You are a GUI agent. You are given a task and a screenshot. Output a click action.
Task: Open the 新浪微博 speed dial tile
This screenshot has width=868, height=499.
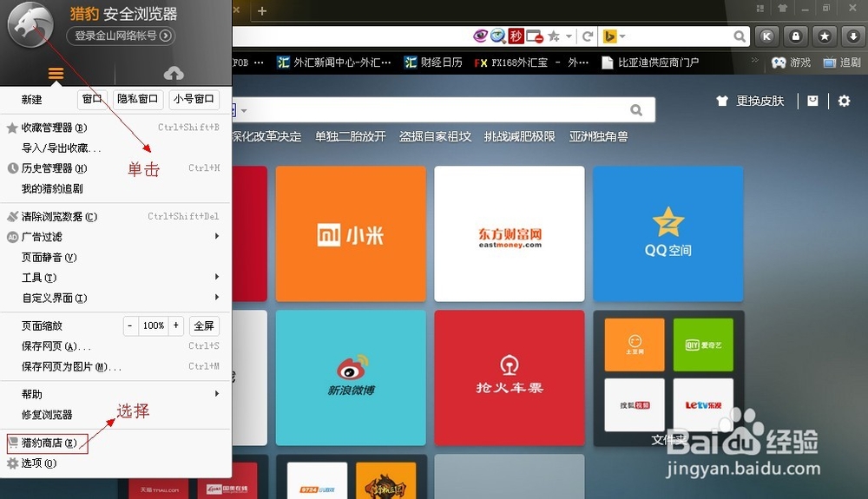351,378
